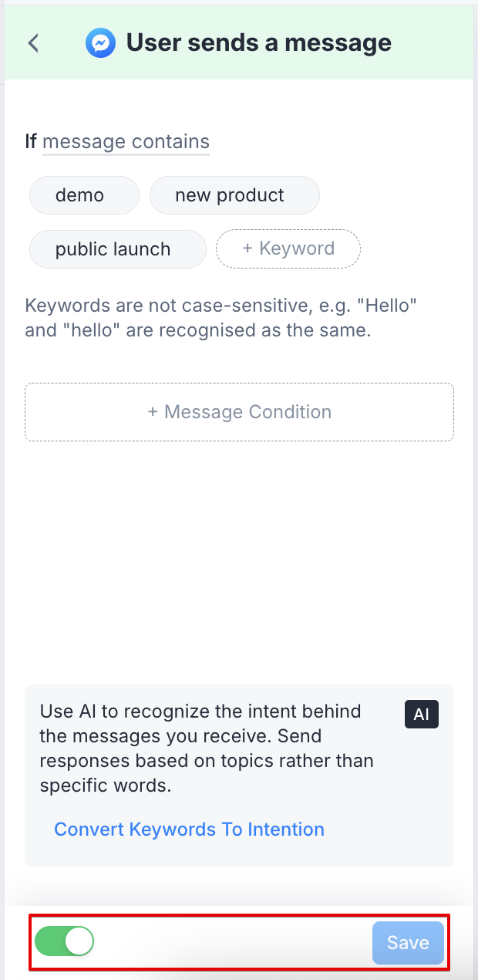
Task: Select the 'new product' keyword chip
Action: (234, 194)
